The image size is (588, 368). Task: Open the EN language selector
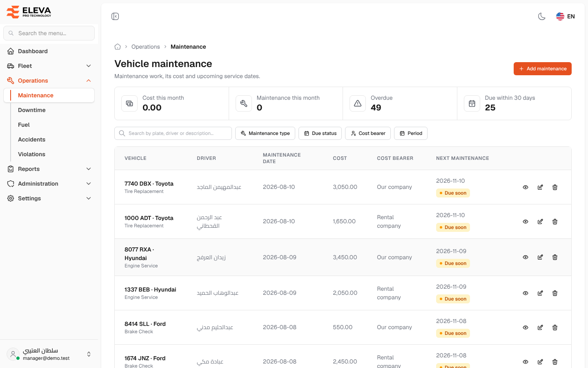(566, 16)
